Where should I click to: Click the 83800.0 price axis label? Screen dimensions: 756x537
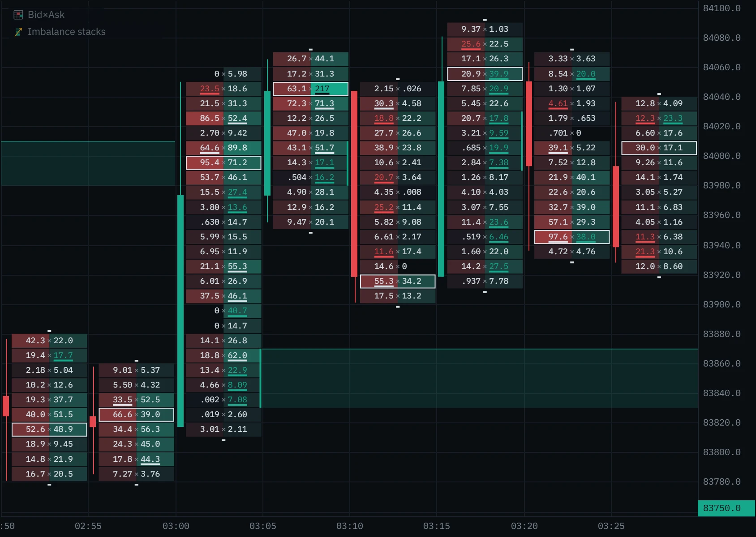point(722,452)
